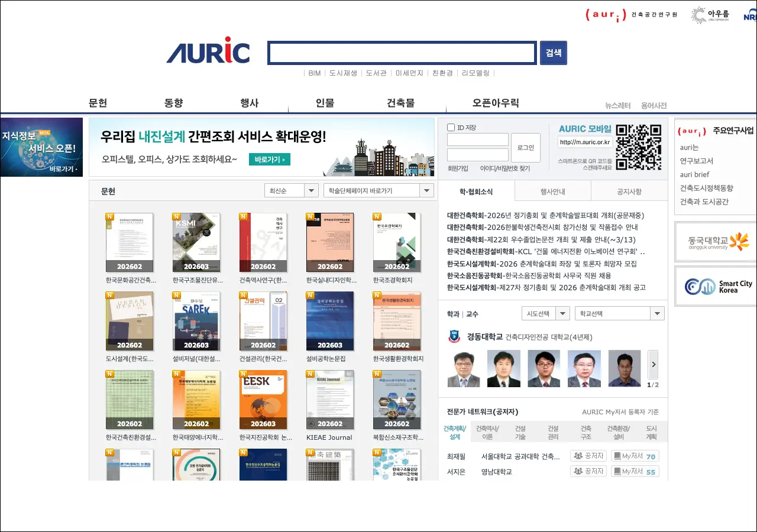Screen dimensions: 757x532
Task: Open My저서 button for 서지은
Action: (635, 471)
